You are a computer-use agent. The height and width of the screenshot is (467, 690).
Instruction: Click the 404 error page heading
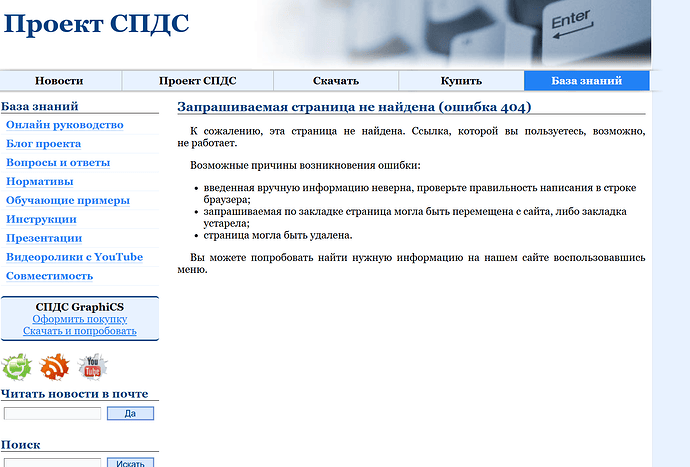[354, 107]
